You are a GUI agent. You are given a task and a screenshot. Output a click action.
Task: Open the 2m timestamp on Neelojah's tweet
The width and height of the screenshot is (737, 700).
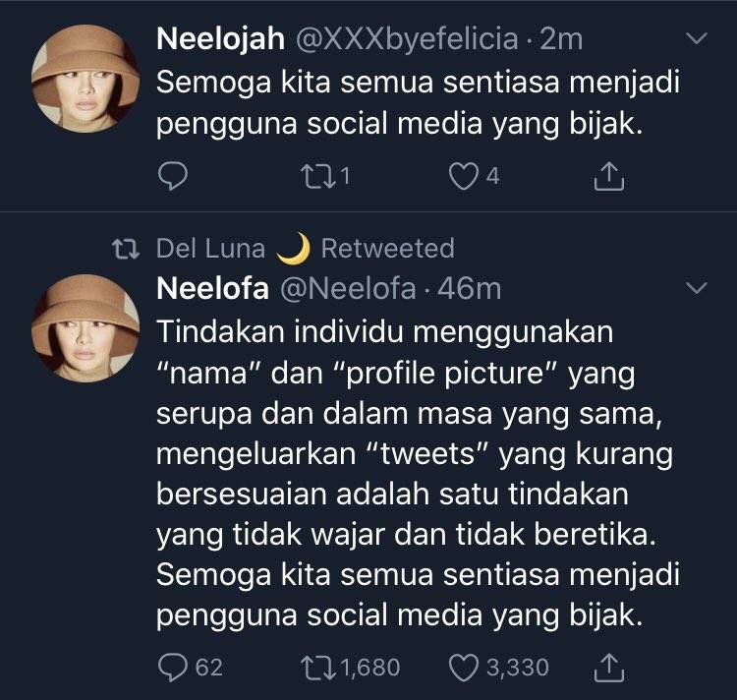pos(562,39)
